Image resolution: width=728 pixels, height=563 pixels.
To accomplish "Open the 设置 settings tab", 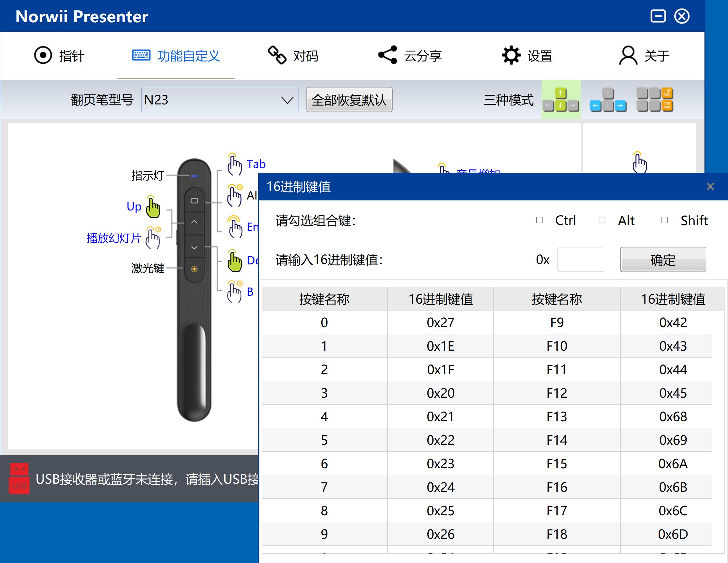I will coord(527,55).
